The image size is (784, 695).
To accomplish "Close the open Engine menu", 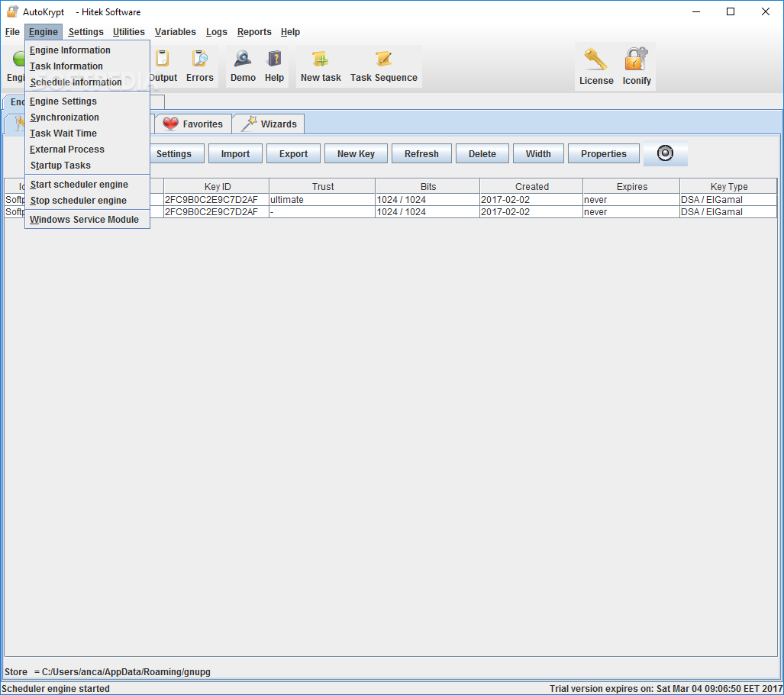I will tap(43, 32).
